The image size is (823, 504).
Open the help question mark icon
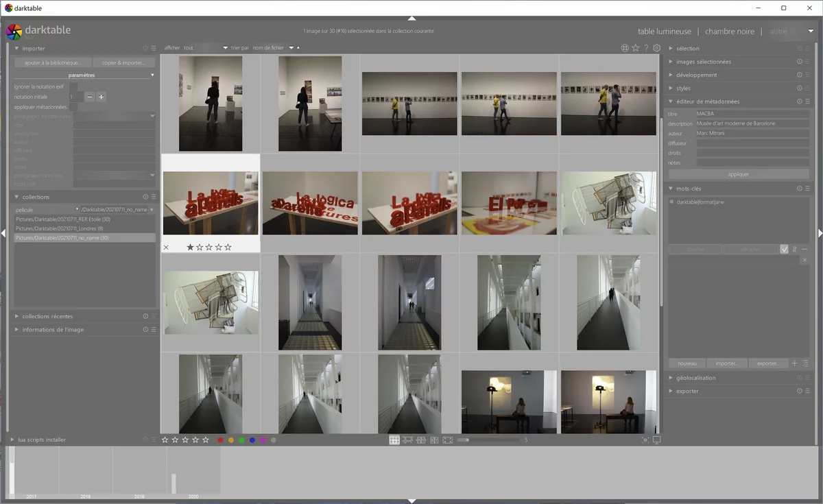pyautogui.click(x=646, y=48)
